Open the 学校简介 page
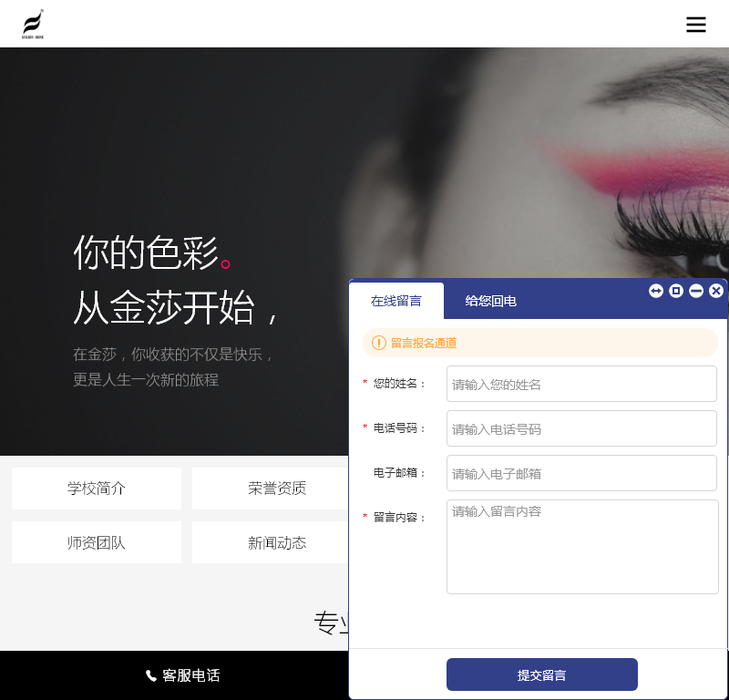The width and height of the screenshot is (729, 700). tap(96, 489)
